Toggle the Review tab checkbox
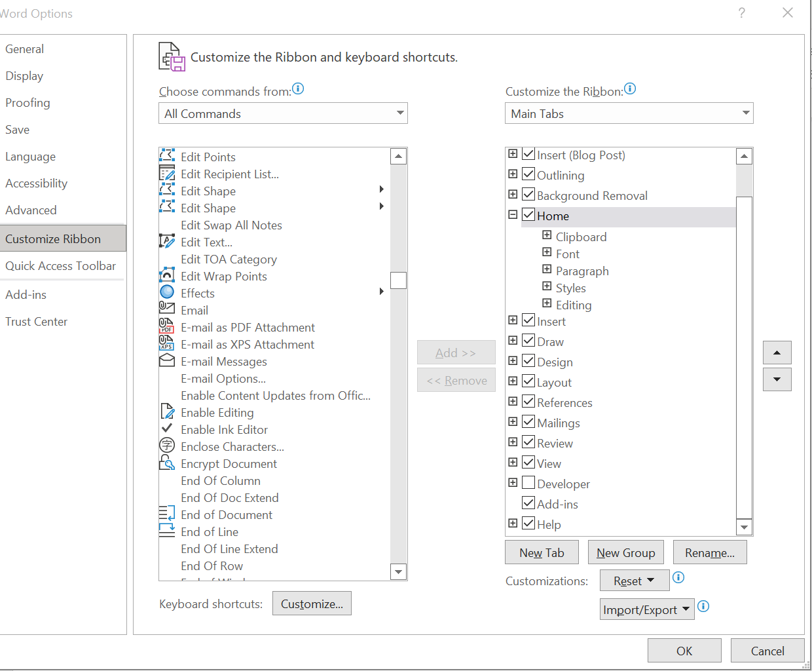The image size is (812, 671). [528, 442]
